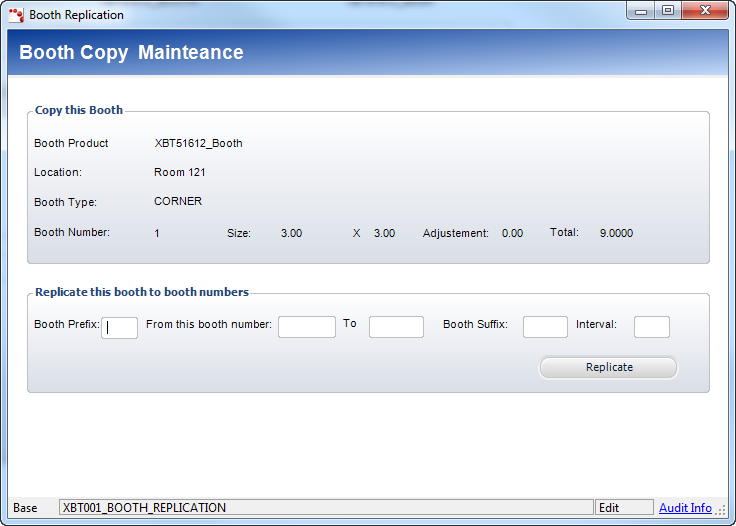Select the XBT51612_Booth product value

198,143
